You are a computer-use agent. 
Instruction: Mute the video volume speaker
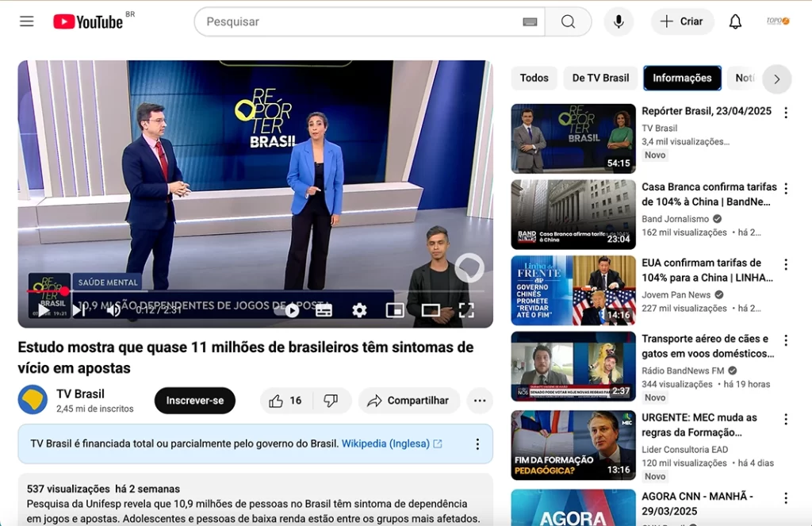coord(113,310)
